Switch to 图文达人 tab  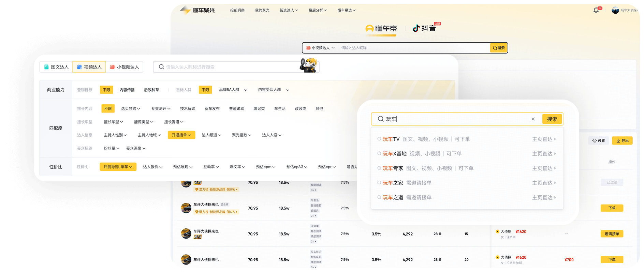tap(56, 67)
